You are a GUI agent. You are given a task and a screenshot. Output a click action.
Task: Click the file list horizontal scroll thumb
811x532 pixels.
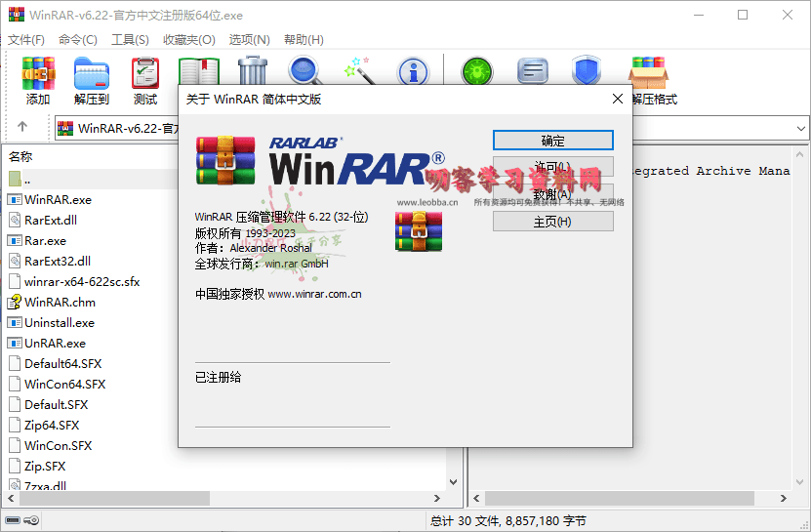pyautogui.click(x=115, y=499)
